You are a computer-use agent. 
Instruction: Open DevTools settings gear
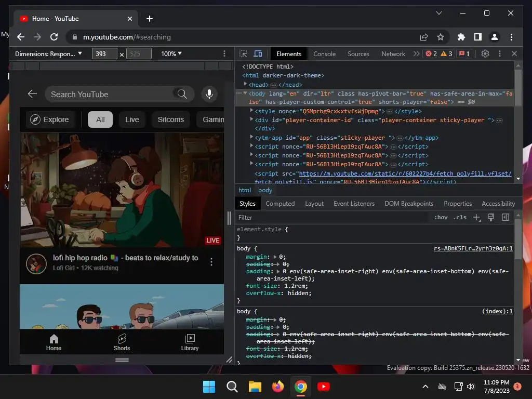tap(485, 54)
